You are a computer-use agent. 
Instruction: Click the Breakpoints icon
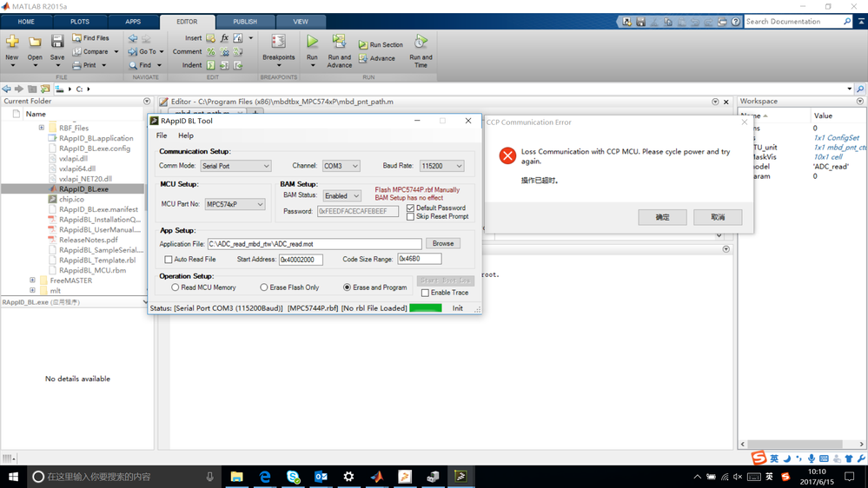coord(278,42)
